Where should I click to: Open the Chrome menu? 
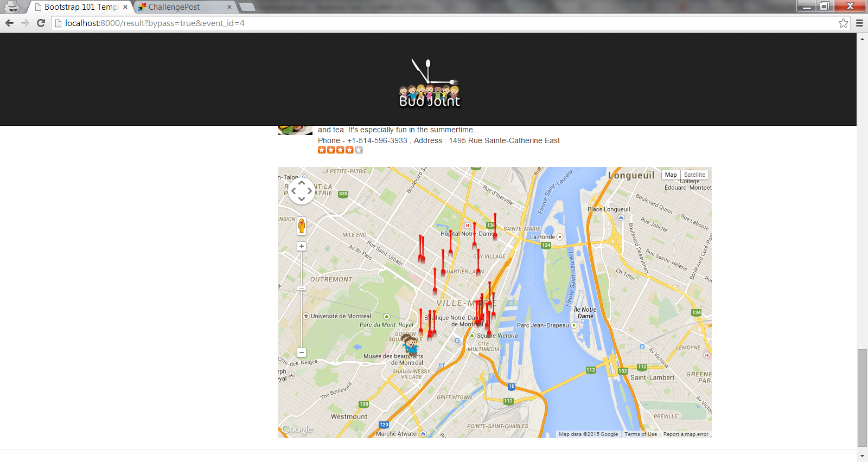(859, 23)
